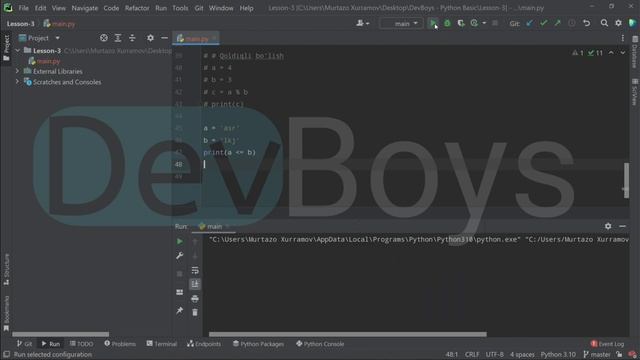Run with coverage icon in toolbar
Viewport: 640px width, 360px height.
pyautogui.click(x=461, y=23)
